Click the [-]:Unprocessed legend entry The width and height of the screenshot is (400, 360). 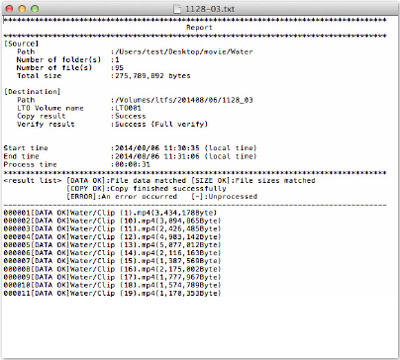224,197
